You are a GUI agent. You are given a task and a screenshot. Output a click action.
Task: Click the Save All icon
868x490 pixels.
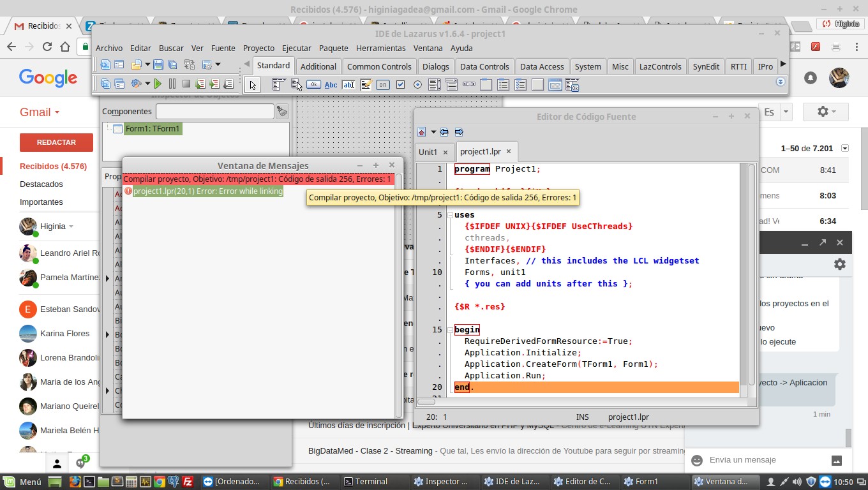[x=172, y=64]
